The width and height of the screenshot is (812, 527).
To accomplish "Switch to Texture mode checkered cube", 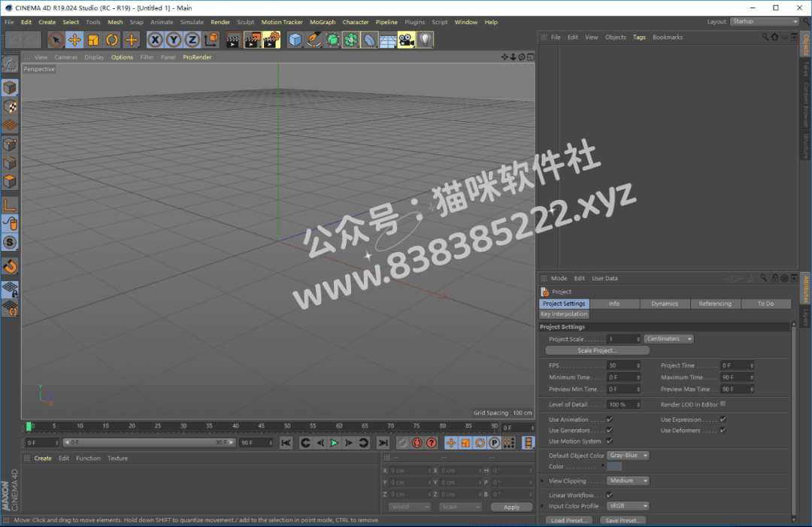I will pyautogui.click(x=10, y=107).
